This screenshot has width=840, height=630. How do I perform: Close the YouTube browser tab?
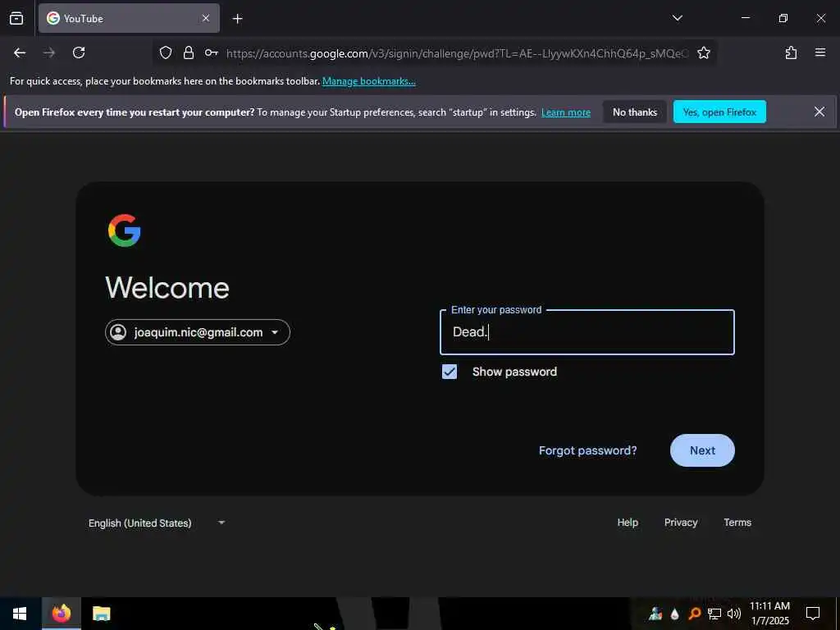pyautogui.click(x=206, y=18)
